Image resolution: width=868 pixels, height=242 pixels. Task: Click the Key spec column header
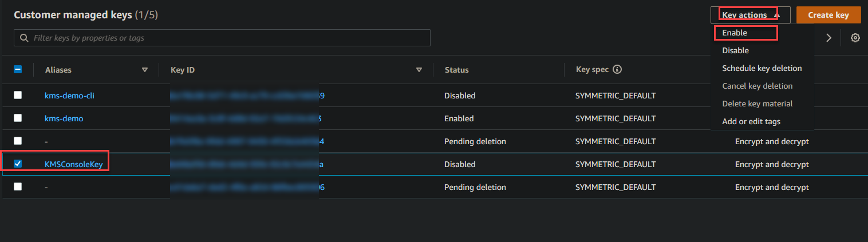click(593, 70)
